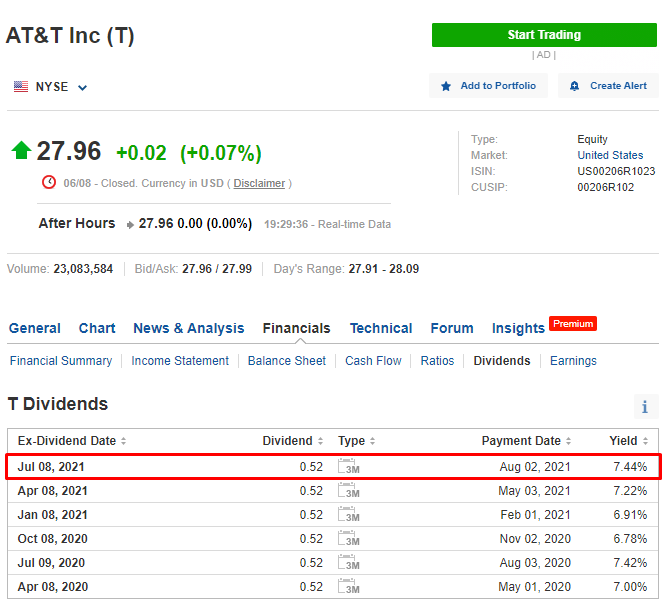This screenshot has width=665, height=611.
Task: Click the green up arrow beside price 27.96
Action: click(x=21, y=150)
